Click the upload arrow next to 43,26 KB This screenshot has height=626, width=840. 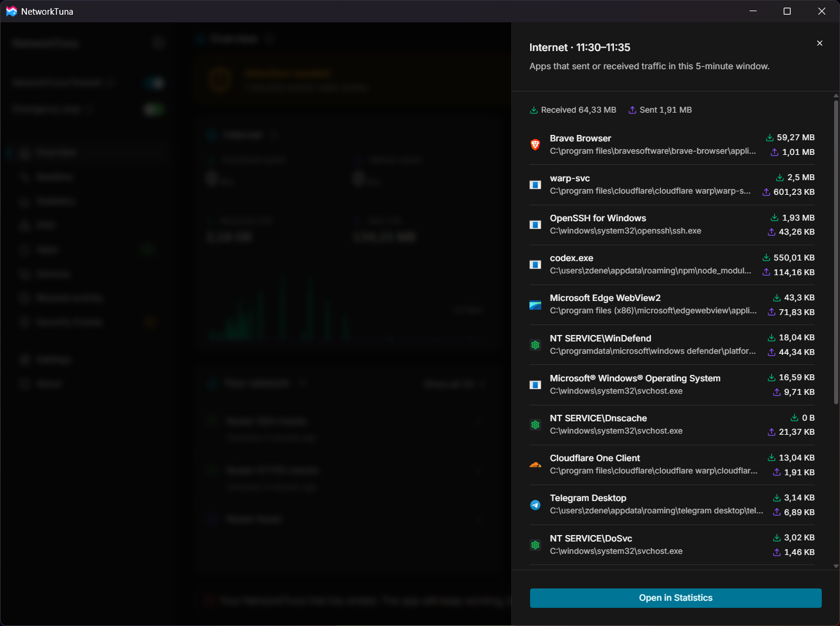click(x=771, y=232)
